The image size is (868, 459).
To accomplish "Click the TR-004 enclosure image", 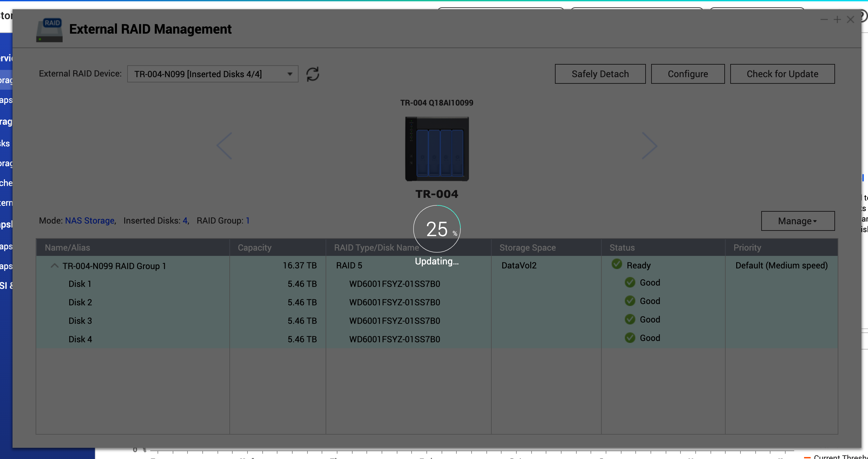I will coord(437,149).
